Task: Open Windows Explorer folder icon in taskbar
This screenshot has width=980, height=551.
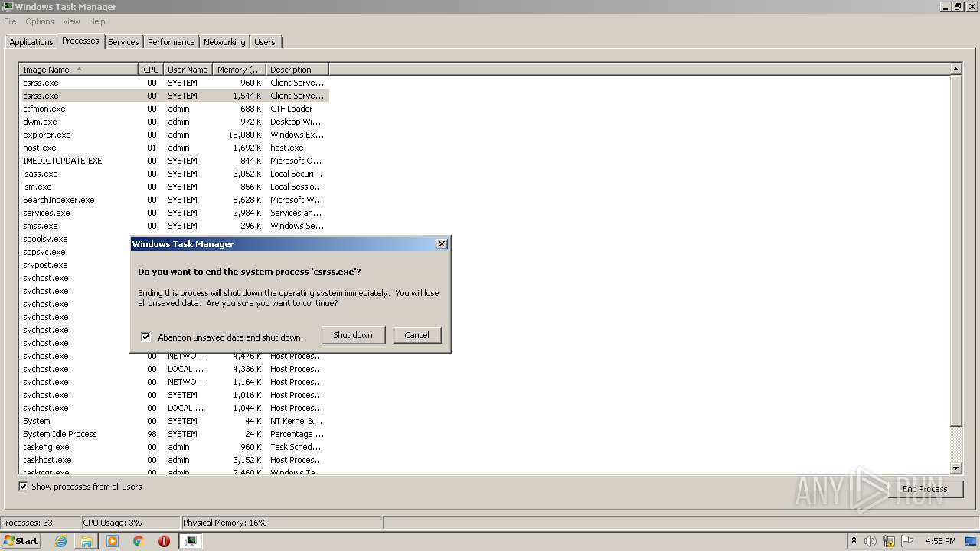Action: [x=87, y=541]
